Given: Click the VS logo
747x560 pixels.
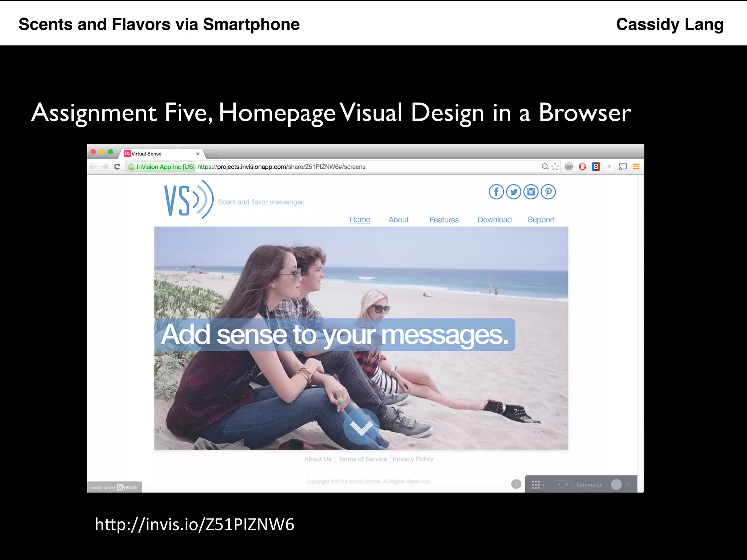Looking at the screenshot, I should [189, 199].
